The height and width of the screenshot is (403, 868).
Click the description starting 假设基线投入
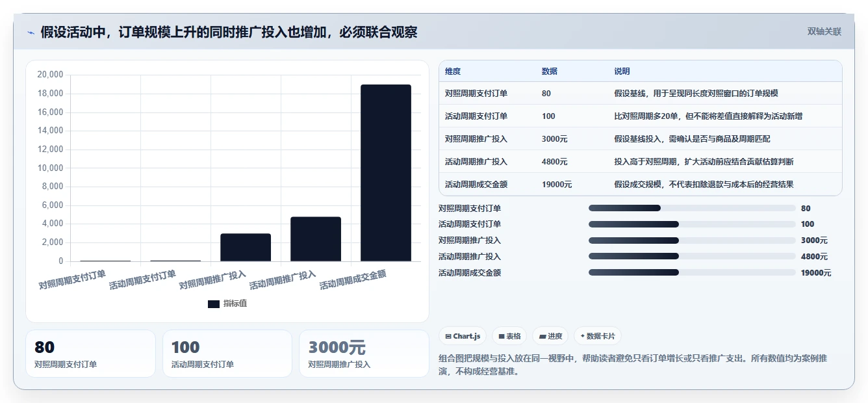692,139
